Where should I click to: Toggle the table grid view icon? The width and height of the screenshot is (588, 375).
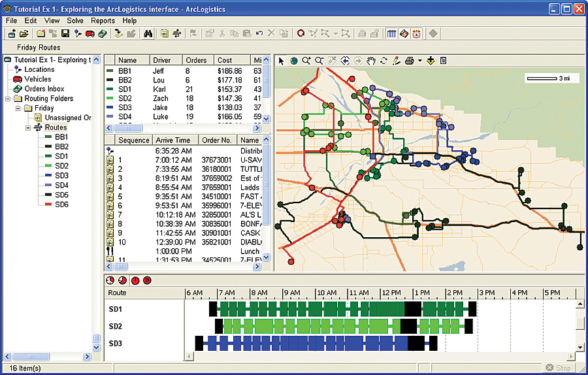click(391, 34)
